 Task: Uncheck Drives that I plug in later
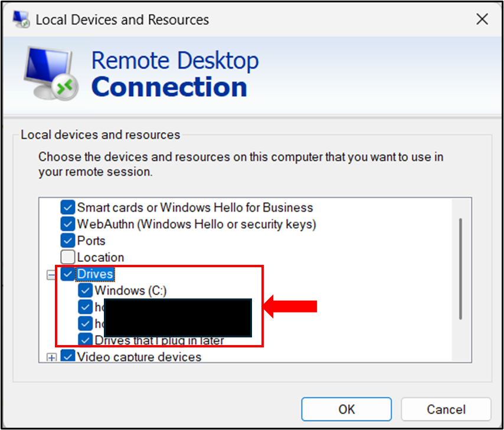click(x=86, y=340)
